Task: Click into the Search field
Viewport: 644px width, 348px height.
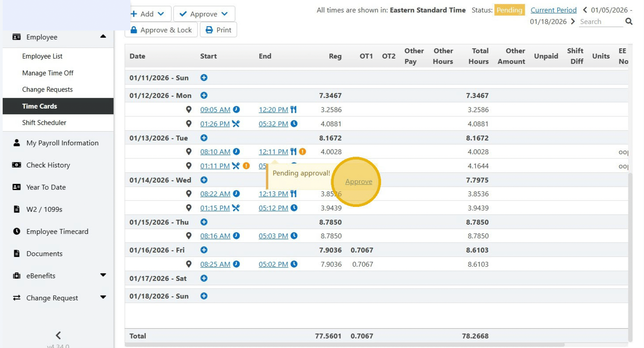Action: 601,21
